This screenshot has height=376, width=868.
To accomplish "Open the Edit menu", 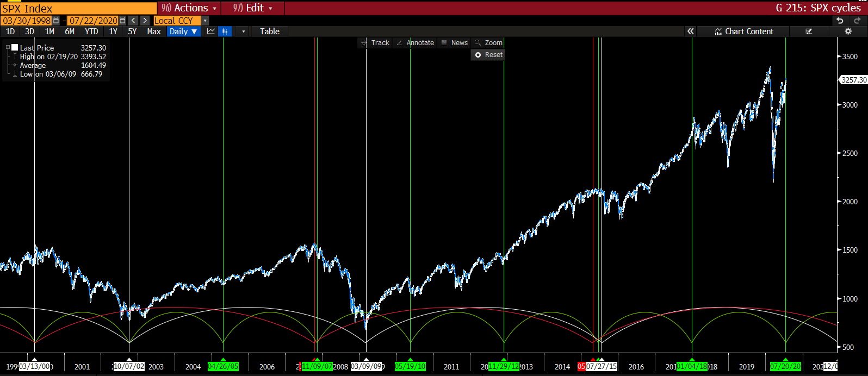I will coord(252,8).
